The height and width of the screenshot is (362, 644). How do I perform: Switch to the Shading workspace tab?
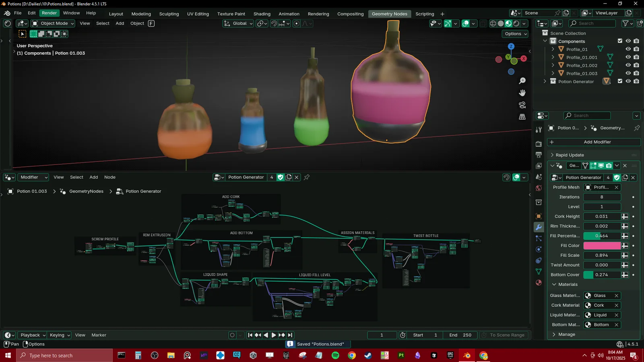tap(262, 14)
